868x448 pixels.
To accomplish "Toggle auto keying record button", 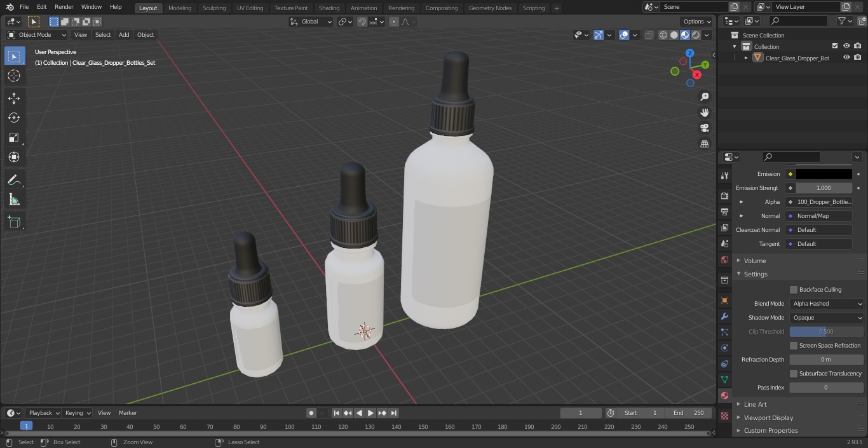I will 311,413.
